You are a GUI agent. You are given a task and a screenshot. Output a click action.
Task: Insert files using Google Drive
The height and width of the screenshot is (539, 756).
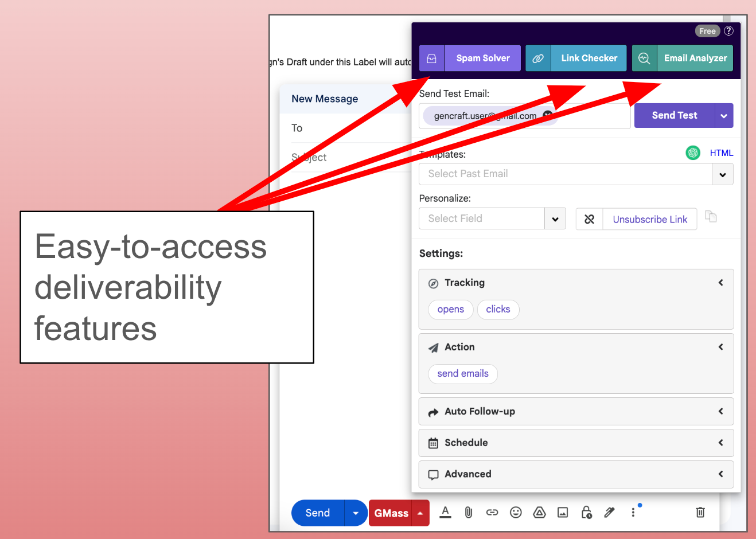pyautogui.click(x=539, y=512)
